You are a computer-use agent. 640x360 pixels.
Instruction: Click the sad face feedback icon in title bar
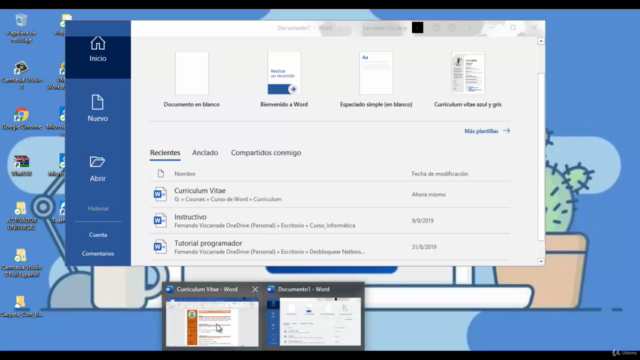point(451,28)
